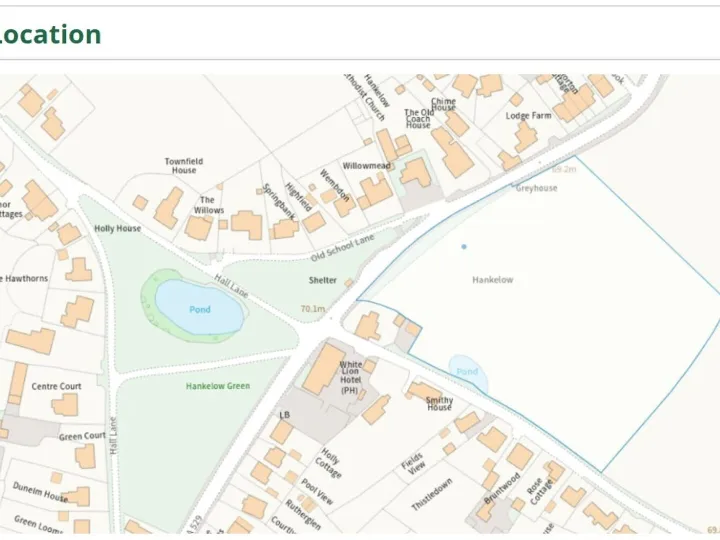Screen dimensions: 720x540
Task: Click the LB letter box marker
Action: 284,415
